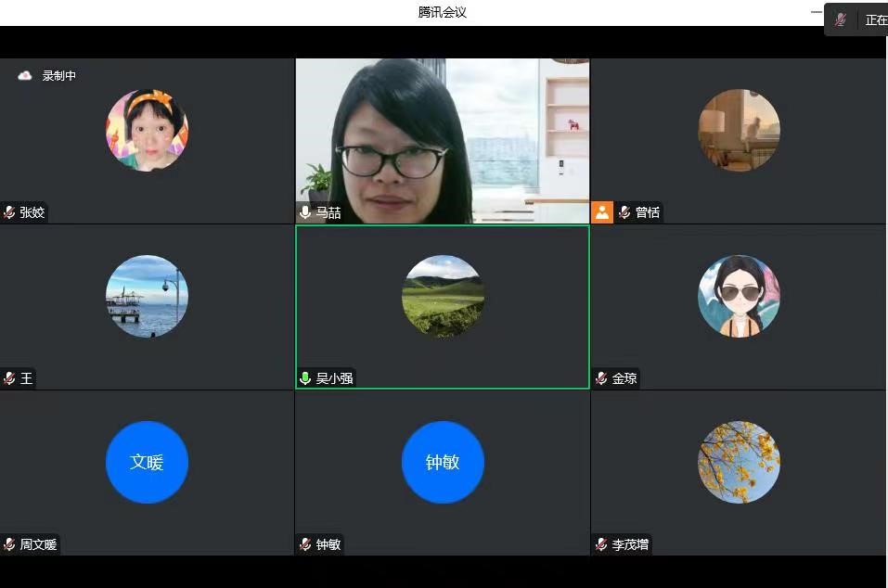Screen dimensions: 888x588
Task: Minimize the 腾讯会议 window
Action: (816, 12)
